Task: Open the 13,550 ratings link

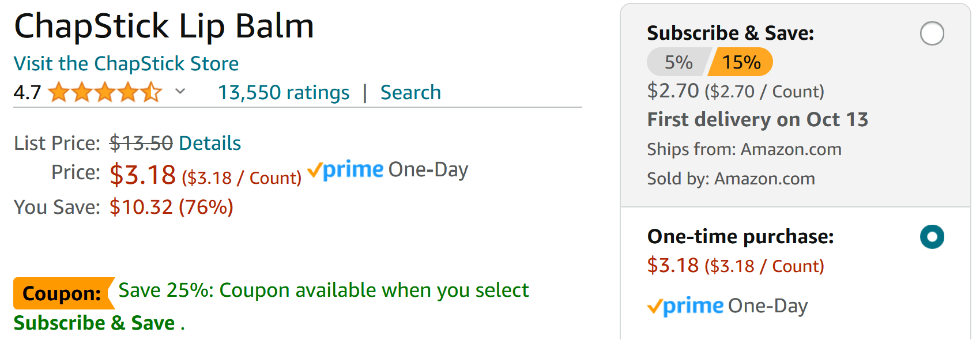Action: (x=284, y=92)
